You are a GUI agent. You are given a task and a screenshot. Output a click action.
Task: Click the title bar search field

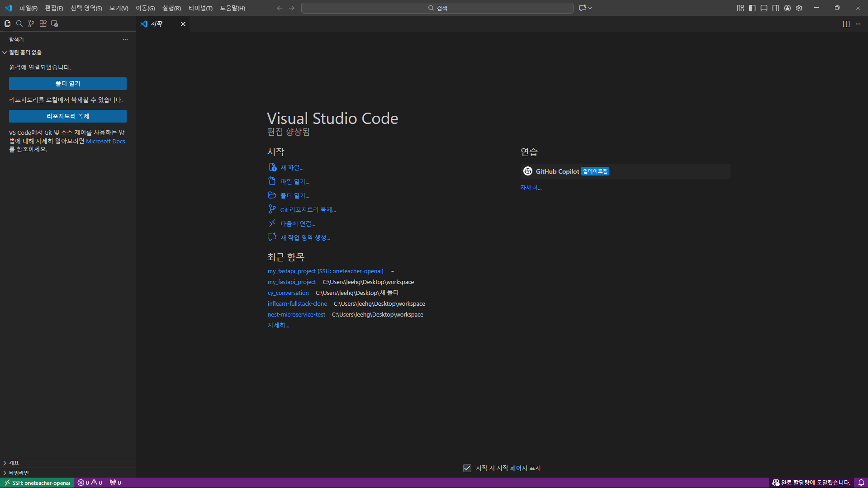coord(437,8)
